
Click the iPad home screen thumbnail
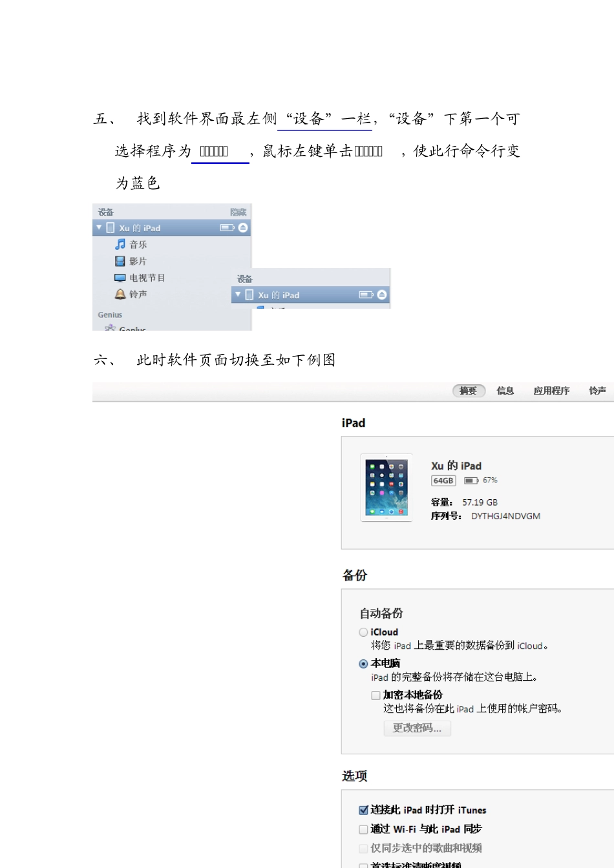coord(386,488)
